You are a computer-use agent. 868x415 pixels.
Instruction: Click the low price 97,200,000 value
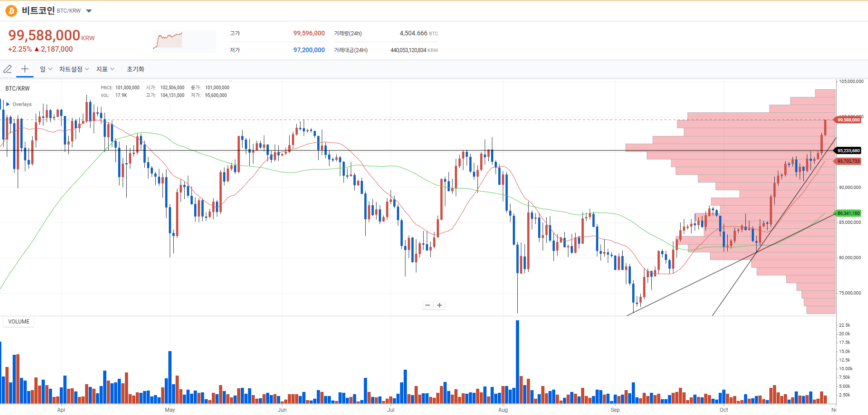(x=309, y=50)
